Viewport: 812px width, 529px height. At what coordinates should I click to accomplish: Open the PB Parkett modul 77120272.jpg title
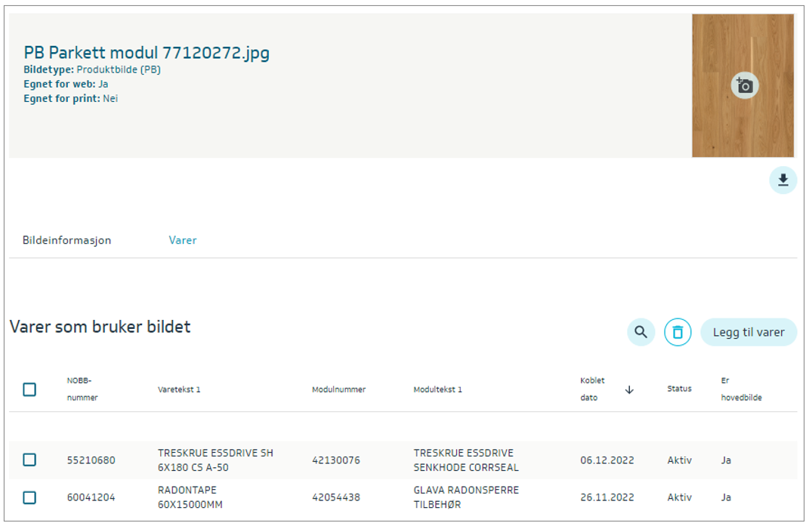coord(147,53)
